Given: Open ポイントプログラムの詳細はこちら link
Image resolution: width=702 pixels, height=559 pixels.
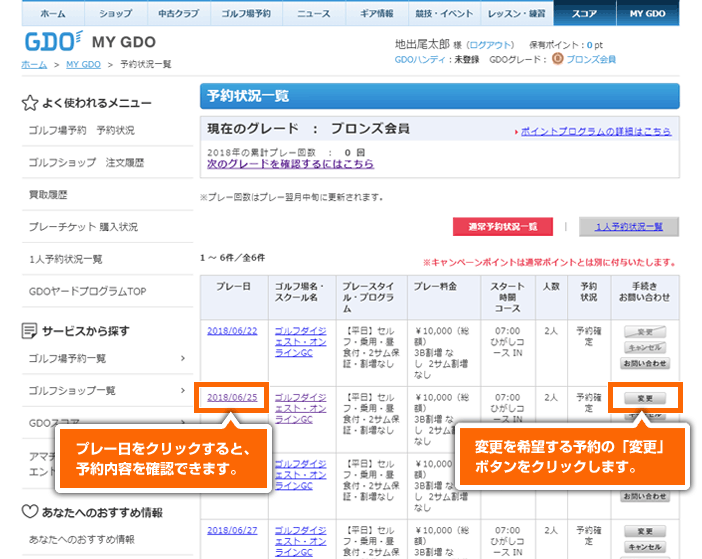Looking at the screenshot, I should 596,132.
